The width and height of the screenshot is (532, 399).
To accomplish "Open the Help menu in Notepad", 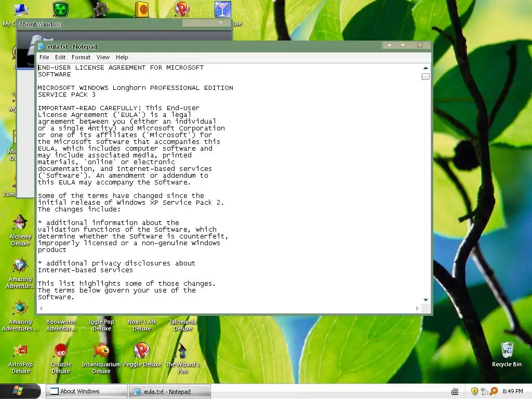I will pos(122,57).
